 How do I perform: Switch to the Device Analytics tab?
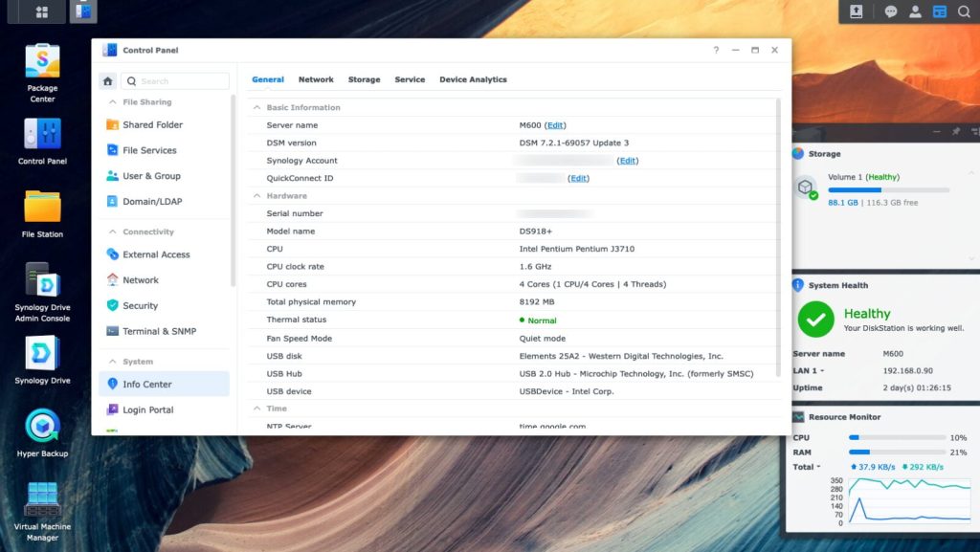[473, 79]
